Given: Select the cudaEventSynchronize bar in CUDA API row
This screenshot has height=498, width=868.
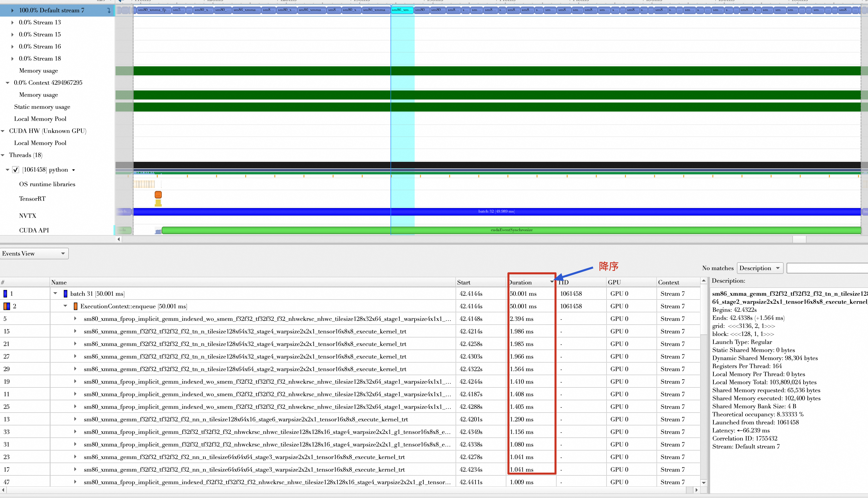Looking at the screenshot, I should (511, 230).
